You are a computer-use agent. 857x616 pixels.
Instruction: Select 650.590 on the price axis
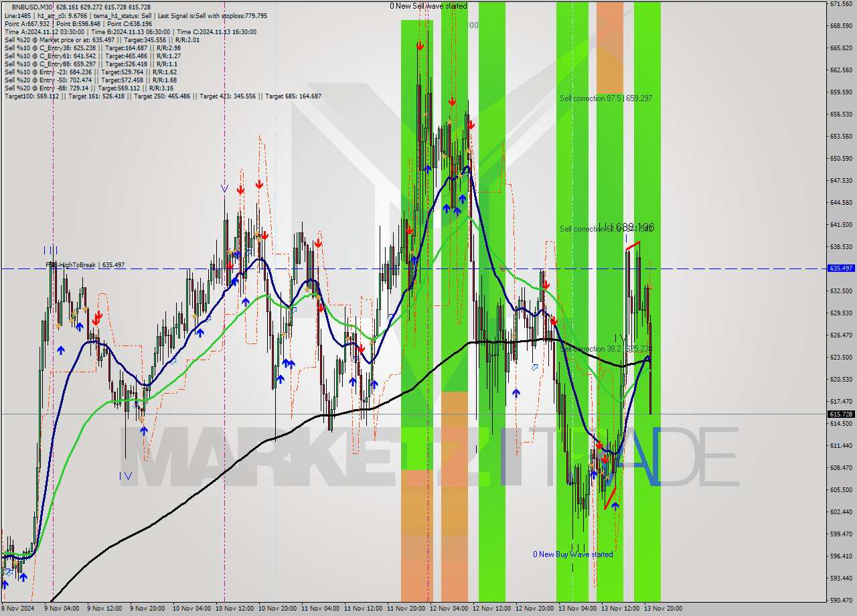[x=841, y=159]
